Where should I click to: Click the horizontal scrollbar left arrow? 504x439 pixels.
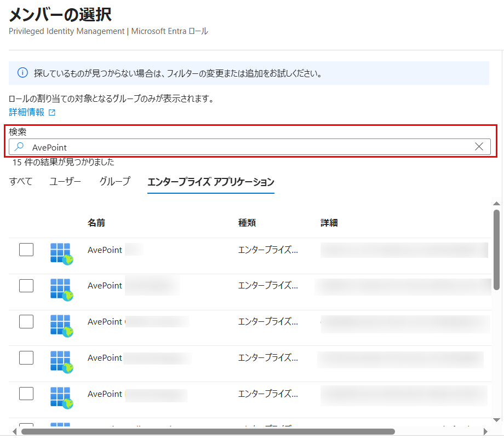coord(14,432)
